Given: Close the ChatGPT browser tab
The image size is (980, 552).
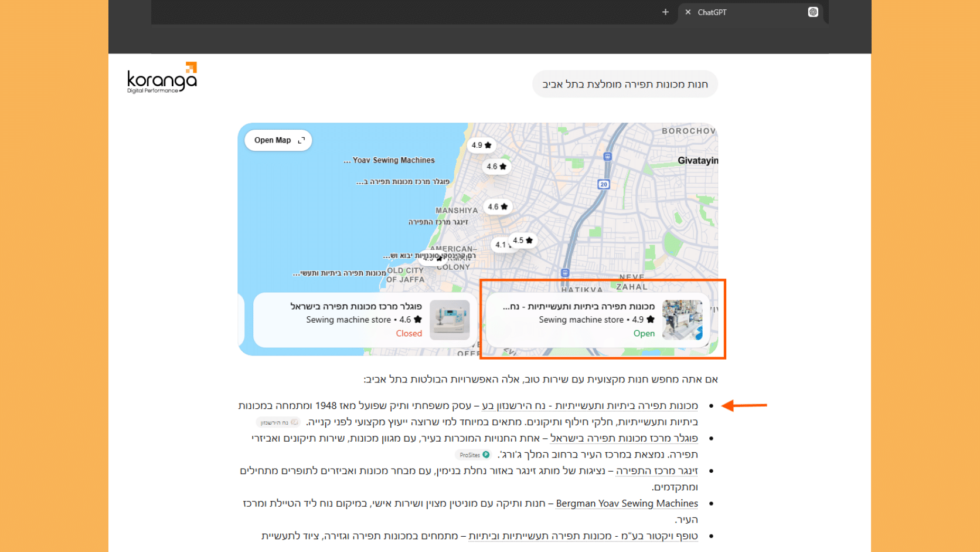Looking at the screenshot, I should point(688,12).
